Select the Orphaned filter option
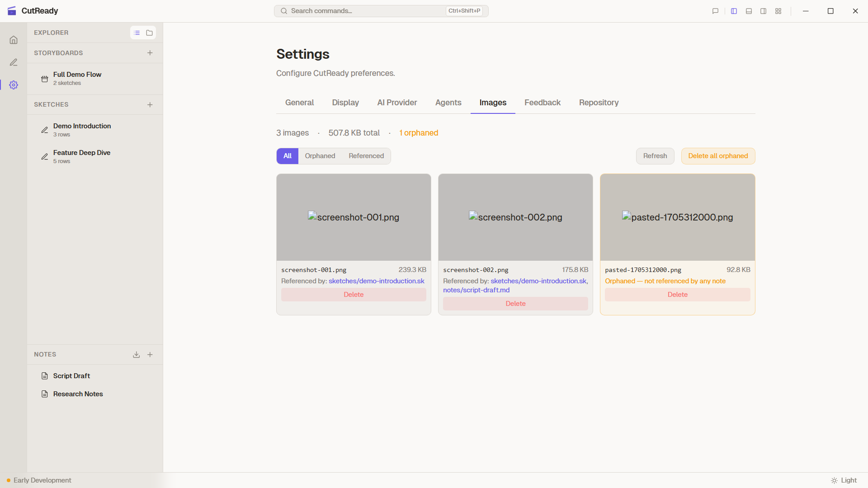This screenshot has width=868, height=488. pos(320,156)
